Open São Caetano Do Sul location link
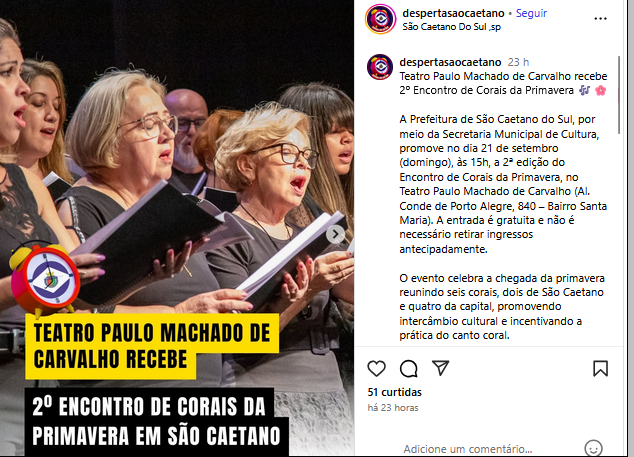Viewport: 634px width, 457px height. coord(452,27)
